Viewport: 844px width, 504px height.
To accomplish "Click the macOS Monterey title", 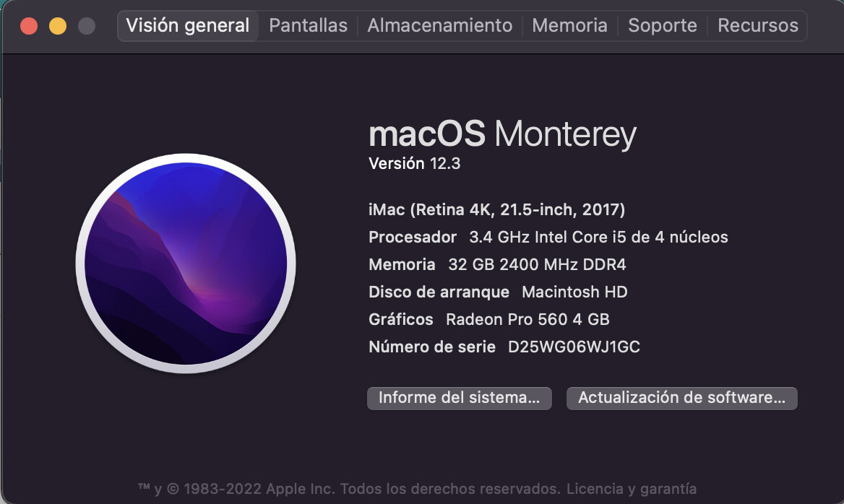I will [502, 134].
